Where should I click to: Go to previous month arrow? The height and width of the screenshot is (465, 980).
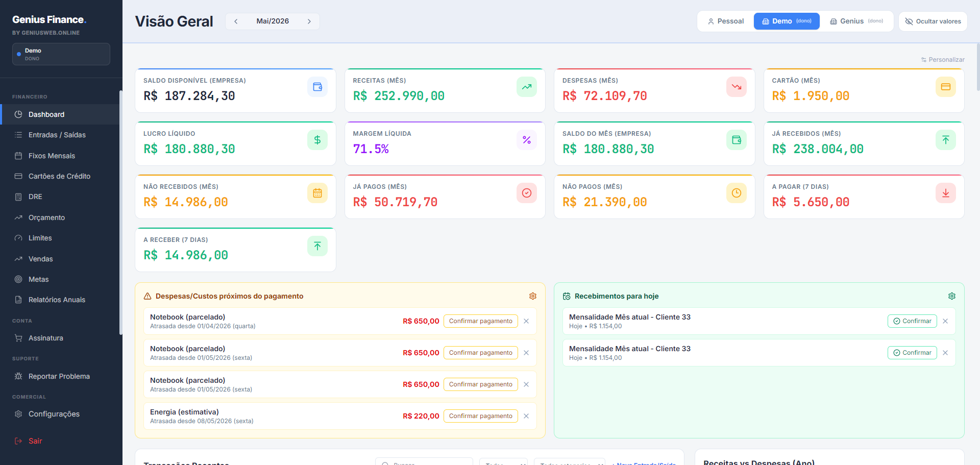pos(236,21)
